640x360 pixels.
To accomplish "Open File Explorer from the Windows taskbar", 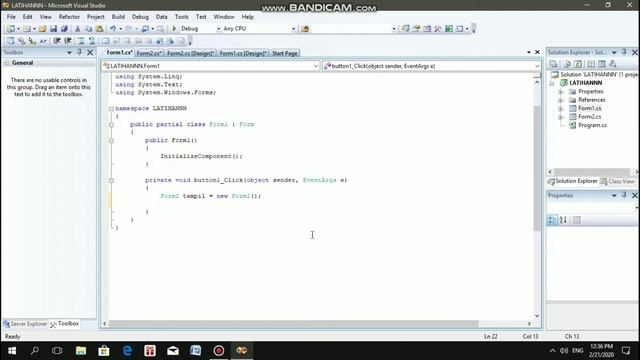I will tap(81, 351).
